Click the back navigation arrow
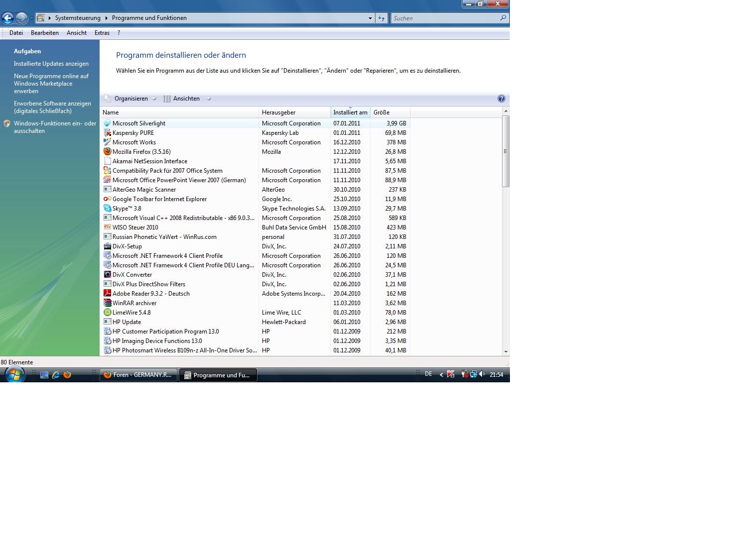Viewport: 747px width, 560px height. tap(7, 18)
